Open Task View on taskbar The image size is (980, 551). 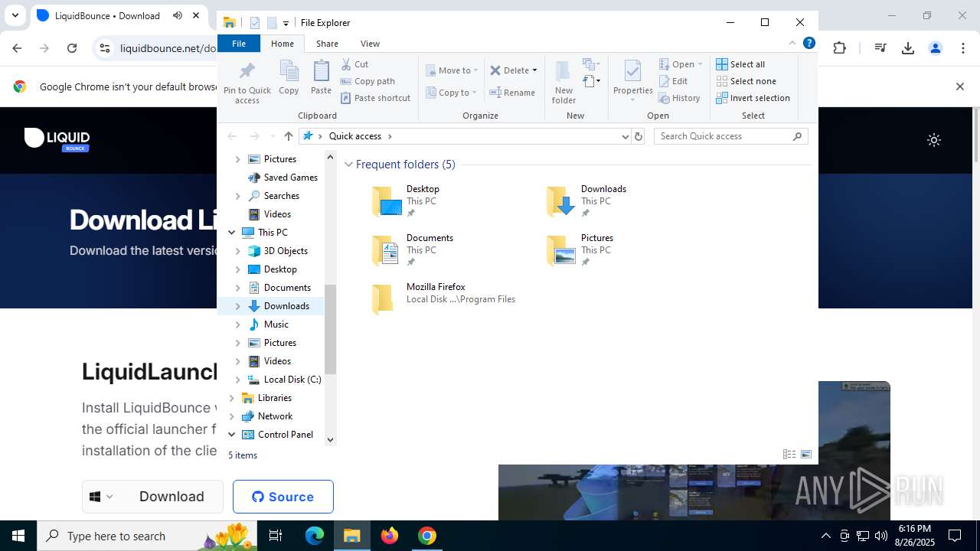(x=276, y=536)
